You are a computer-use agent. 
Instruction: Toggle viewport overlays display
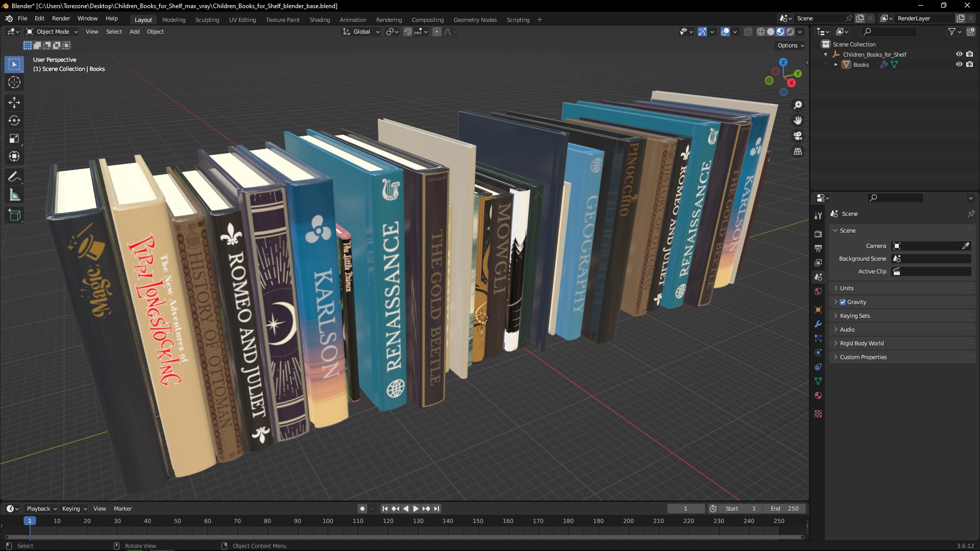725,32
